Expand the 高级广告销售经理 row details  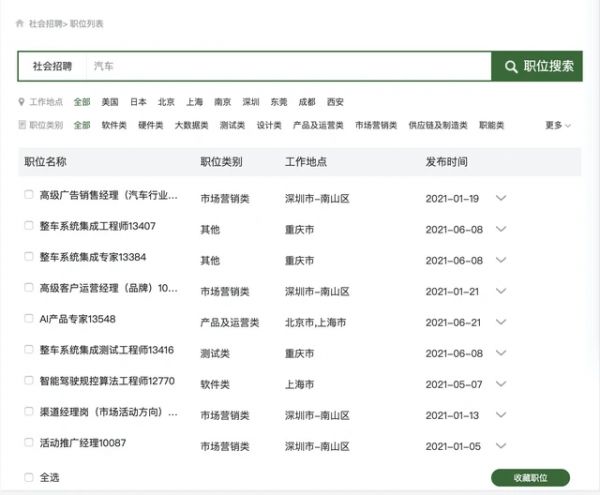pyautogui.click(x=501, y=198)
